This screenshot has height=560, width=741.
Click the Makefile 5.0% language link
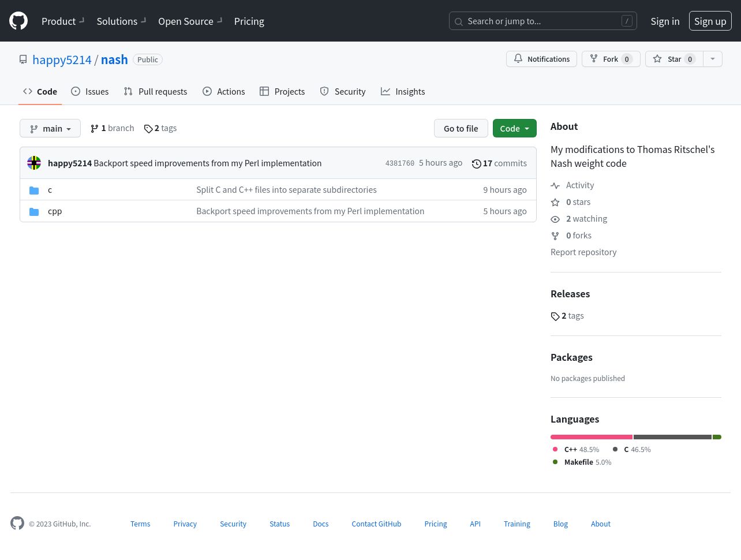coord(582,462)
